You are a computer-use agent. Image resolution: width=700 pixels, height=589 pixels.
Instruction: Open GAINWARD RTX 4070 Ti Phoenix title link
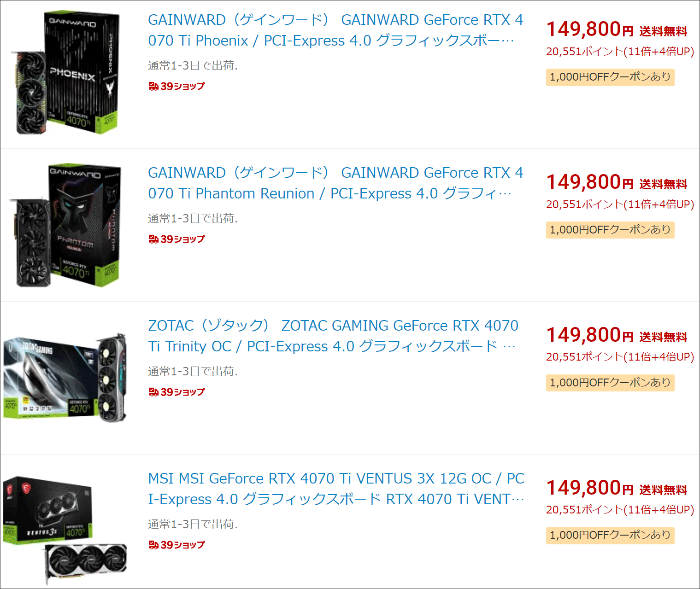tap(335, 30)
